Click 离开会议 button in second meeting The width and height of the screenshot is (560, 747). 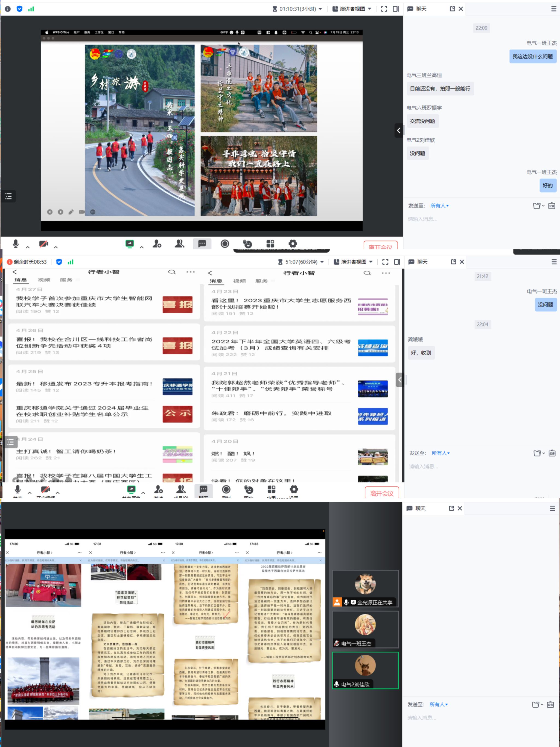pyautogui.click(x=381, y=493)
